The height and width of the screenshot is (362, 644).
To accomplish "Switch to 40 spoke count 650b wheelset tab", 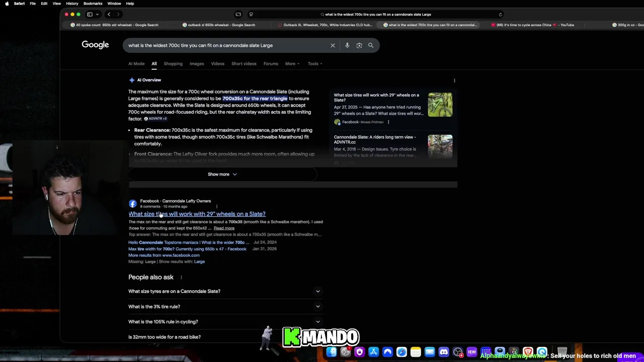I will tap(114, 25).
